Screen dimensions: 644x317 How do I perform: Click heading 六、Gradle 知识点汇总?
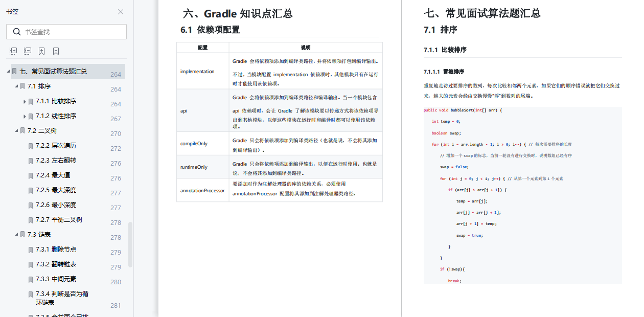[x=238, y=13]
